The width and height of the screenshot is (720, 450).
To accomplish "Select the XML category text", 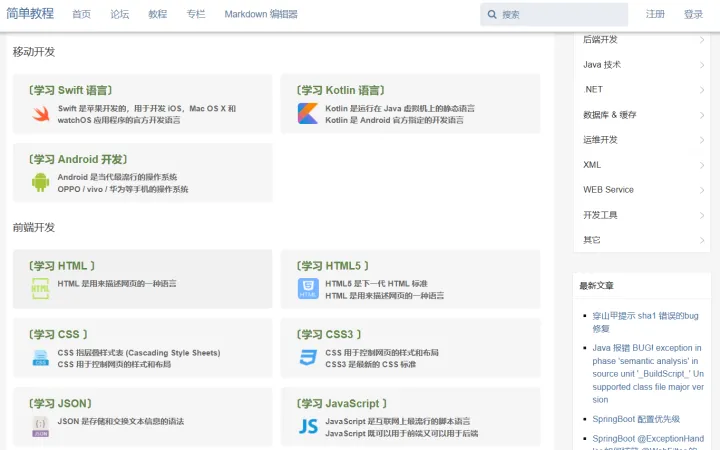I will click(592, 165).
